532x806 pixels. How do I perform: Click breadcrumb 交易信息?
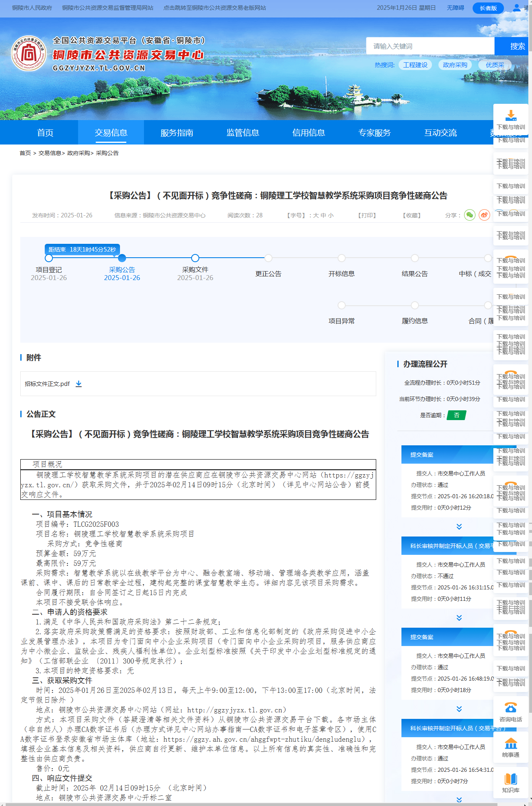point(50,153)
